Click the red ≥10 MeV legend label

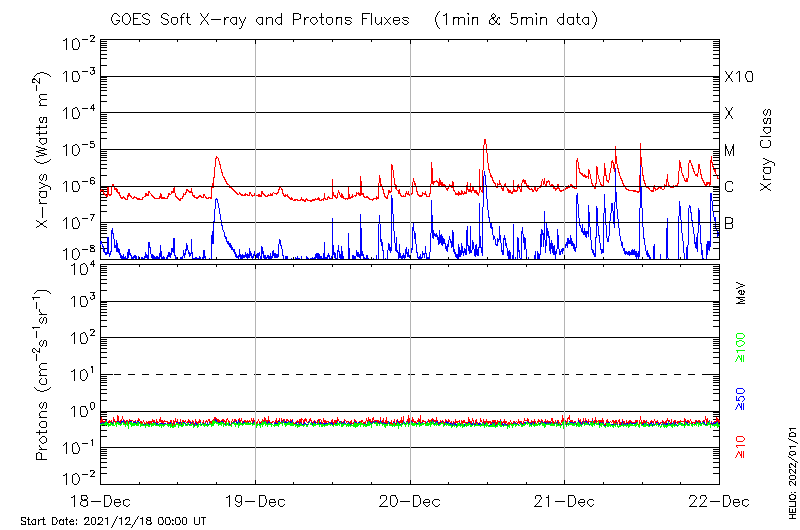point(741,447)
